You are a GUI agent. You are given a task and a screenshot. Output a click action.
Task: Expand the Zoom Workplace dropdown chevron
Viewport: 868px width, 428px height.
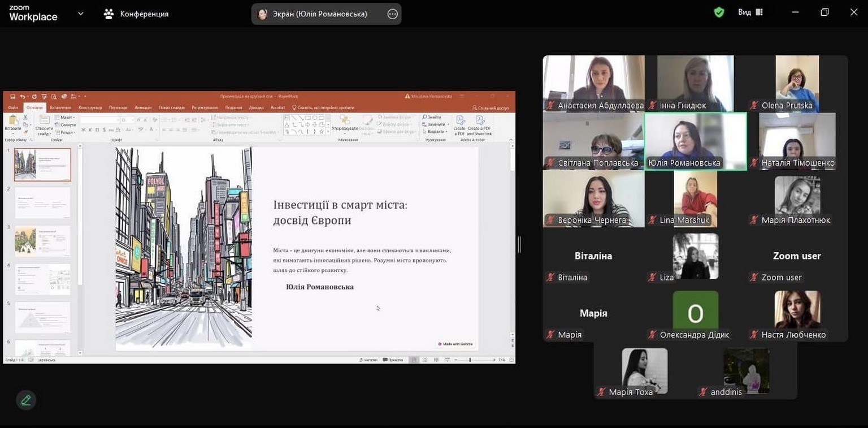[x=80, y=14]
